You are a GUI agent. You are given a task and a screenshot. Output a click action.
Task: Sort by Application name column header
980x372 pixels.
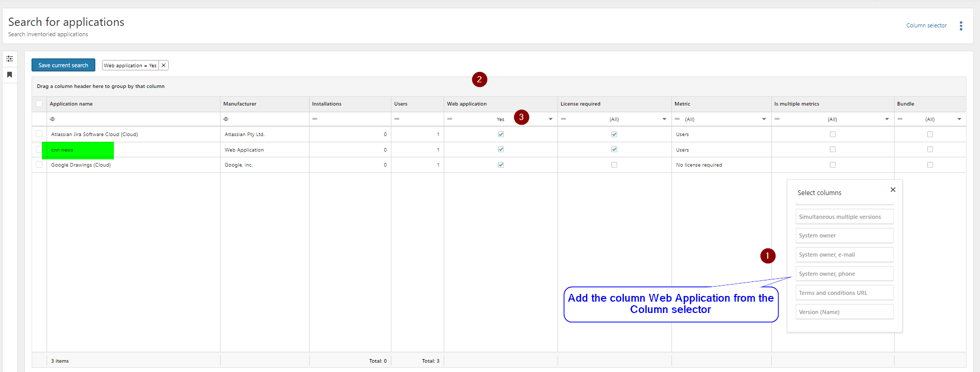(x=134, y=104)
